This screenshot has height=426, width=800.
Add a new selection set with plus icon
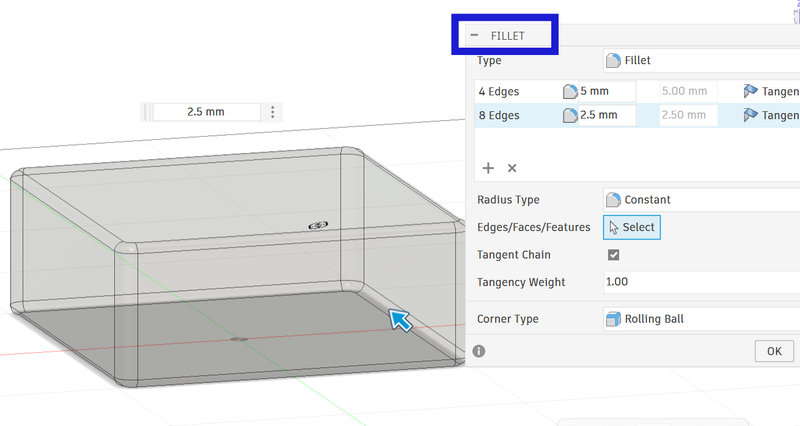pyautogui.click(x=488, y=168)
